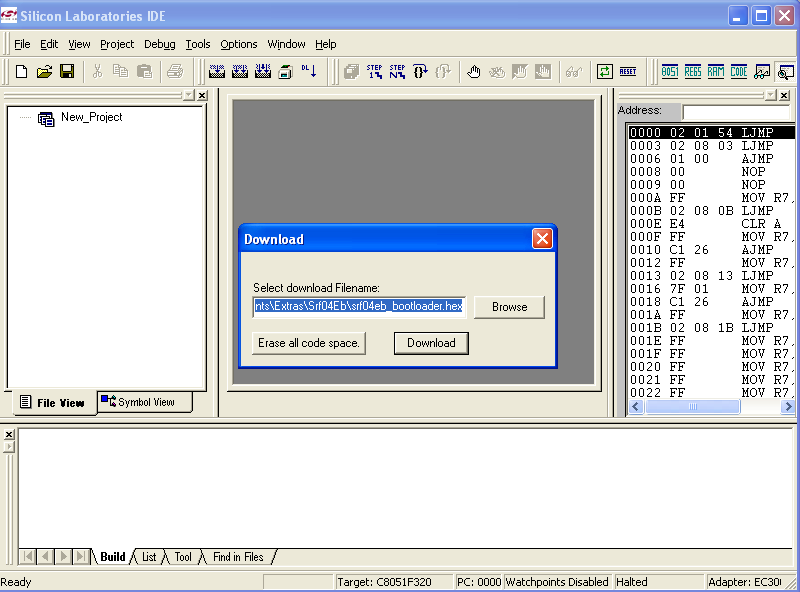Open the Window menu
This screenshot has width=800, height=592.
click(286, 44)
